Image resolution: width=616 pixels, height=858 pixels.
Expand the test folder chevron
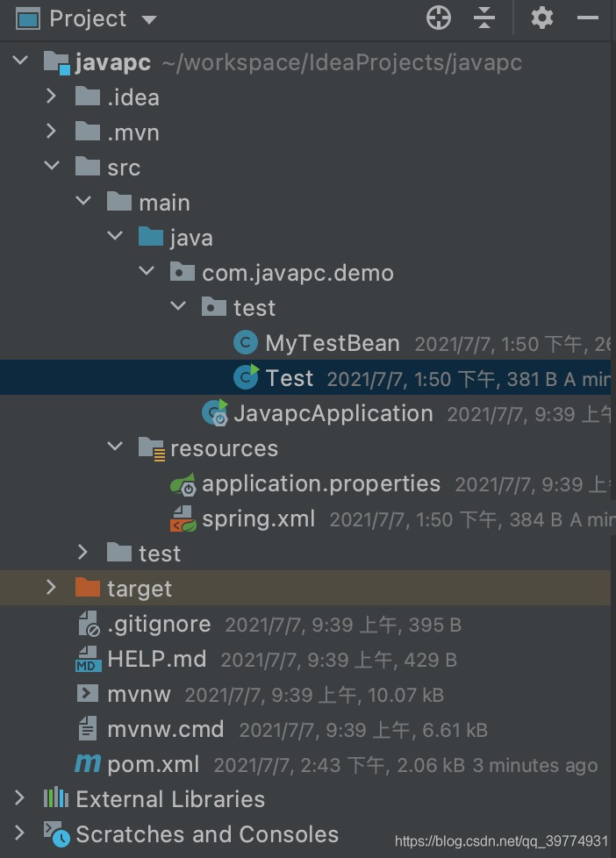82,553
